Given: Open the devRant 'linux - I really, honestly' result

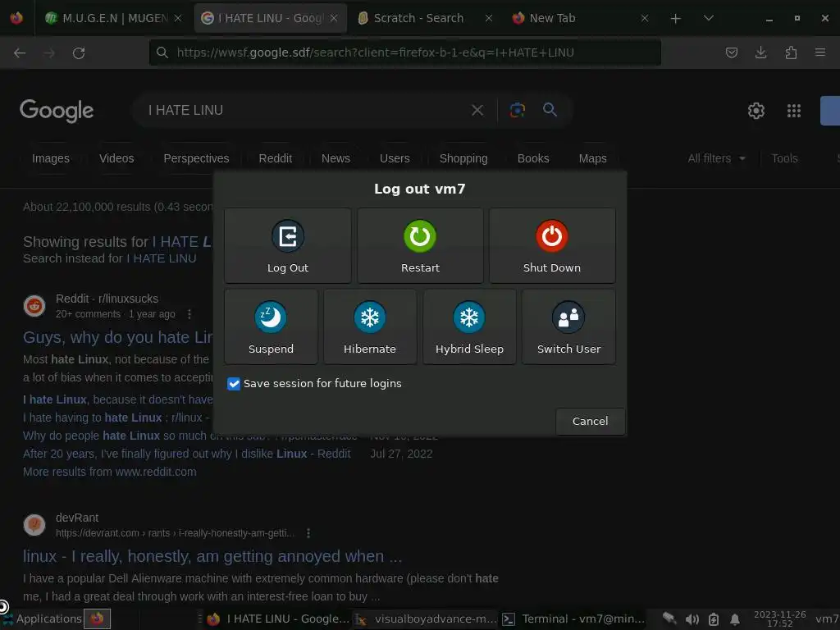Looking at the screenshot, I should coord(212,556).
